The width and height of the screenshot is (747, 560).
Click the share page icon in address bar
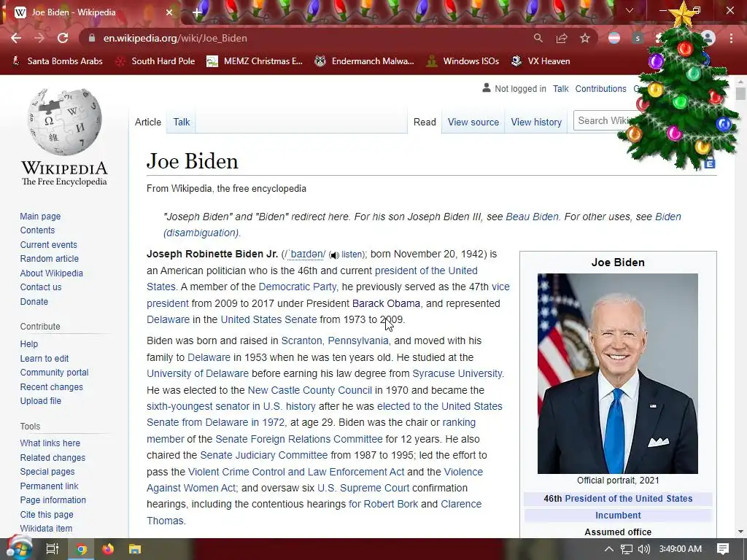[x=562, y=38]
